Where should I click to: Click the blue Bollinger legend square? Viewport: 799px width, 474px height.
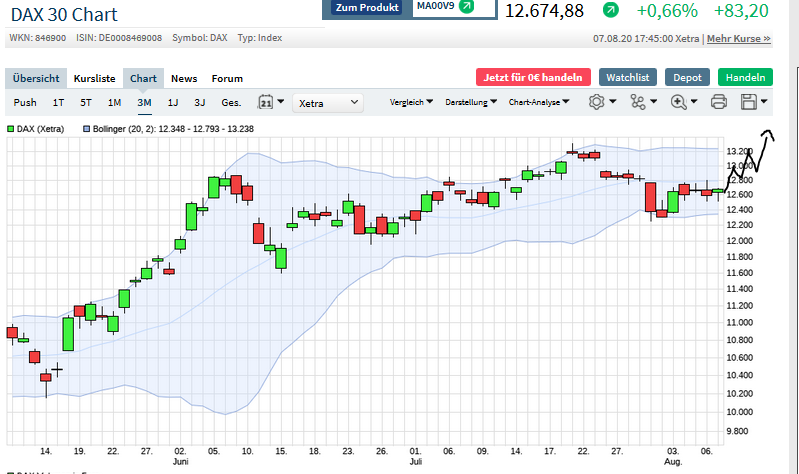pos(87,129)
